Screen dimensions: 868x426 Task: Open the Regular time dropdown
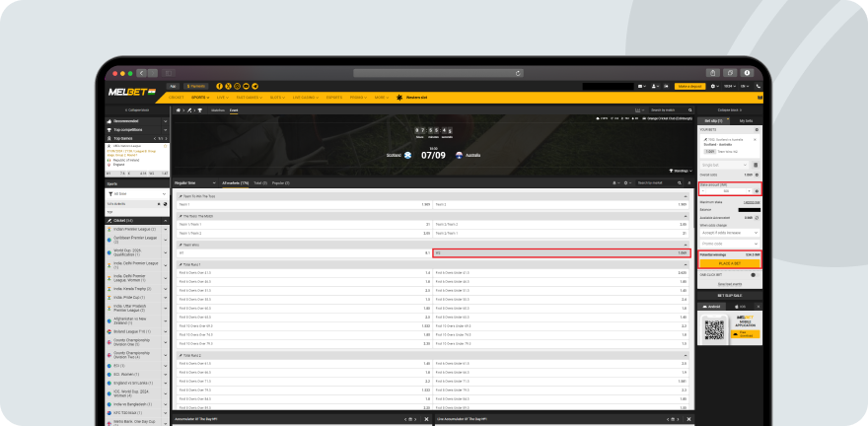tap(195, 182)
